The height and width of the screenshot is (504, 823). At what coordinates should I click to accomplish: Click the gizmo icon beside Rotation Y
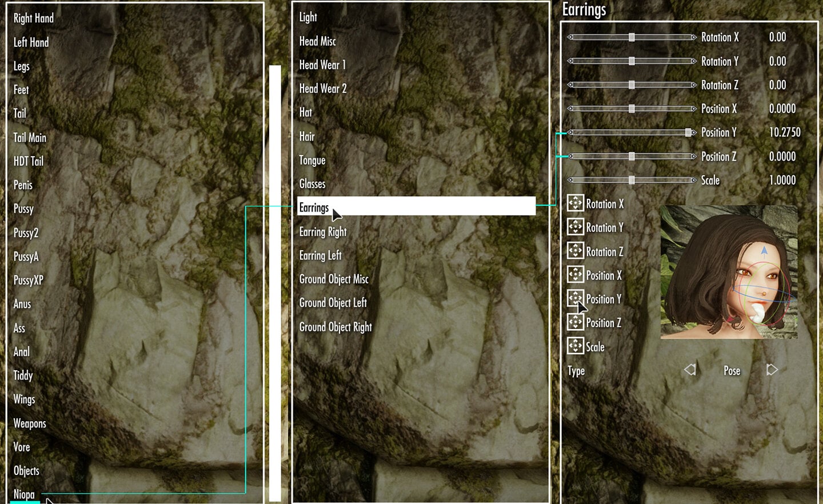pos(575,227)
